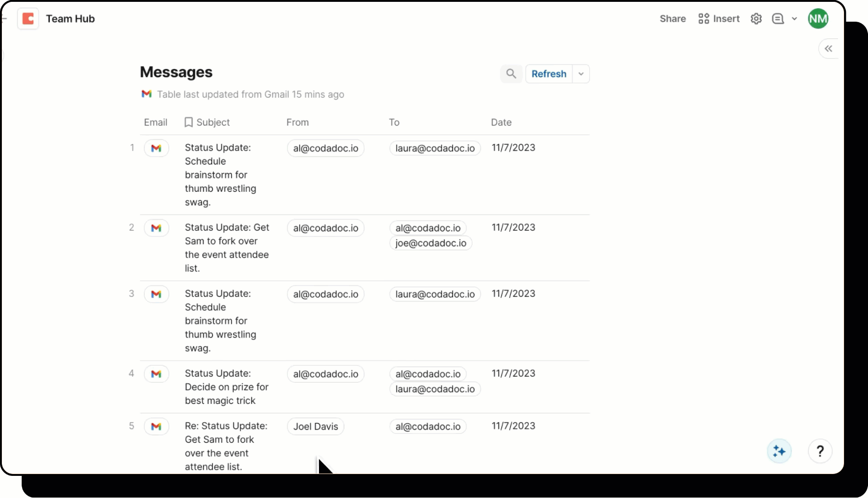Click date 11/7/2023 in row 5
This screenshot has height=498, width=868.
tap(513, 426)
